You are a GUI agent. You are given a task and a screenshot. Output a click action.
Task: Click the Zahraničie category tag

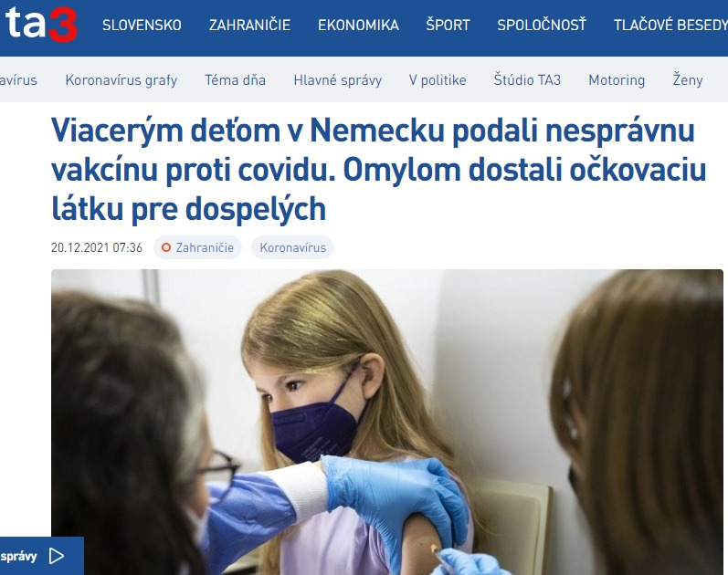pyautogui.click(x=198, y=247)
